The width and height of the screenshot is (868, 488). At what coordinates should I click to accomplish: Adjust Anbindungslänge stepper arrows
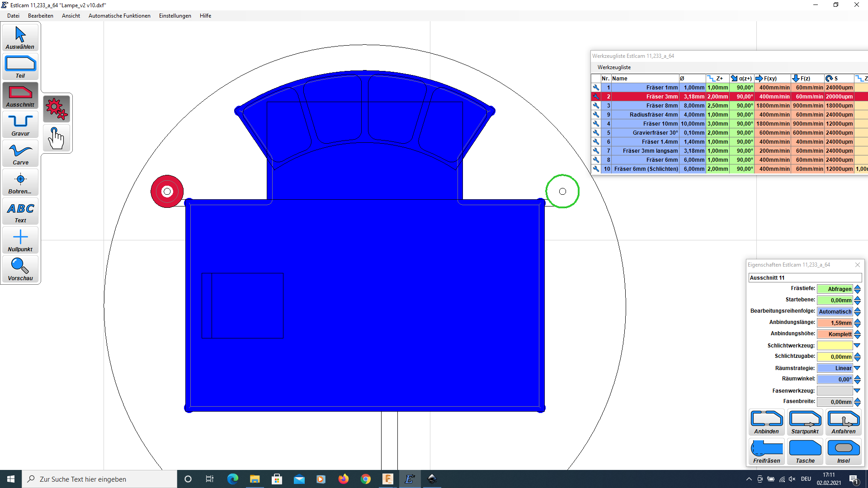(x=857, y=323)
